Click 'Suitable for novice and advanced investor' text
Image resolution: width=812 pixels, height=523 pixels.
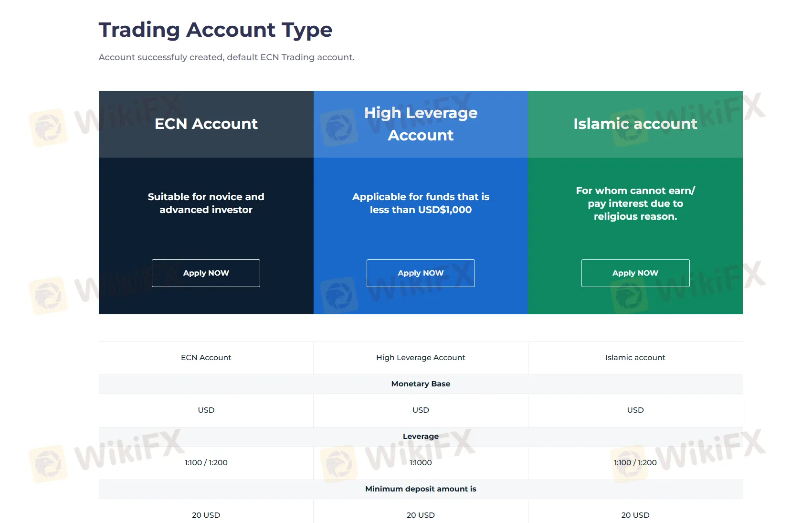[206, 203]
